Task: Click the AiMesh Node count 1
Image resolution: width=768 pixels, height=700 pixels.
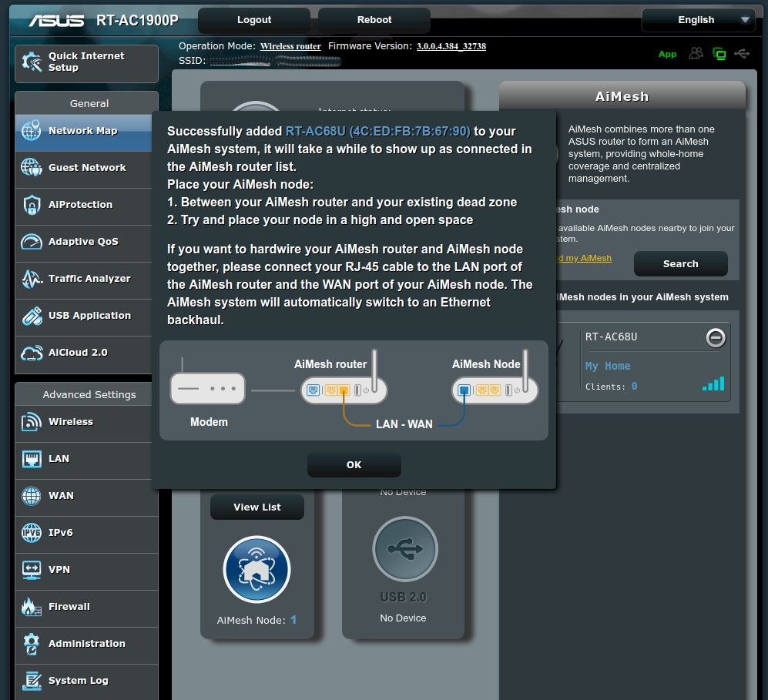Action: [x=293, y=620]
